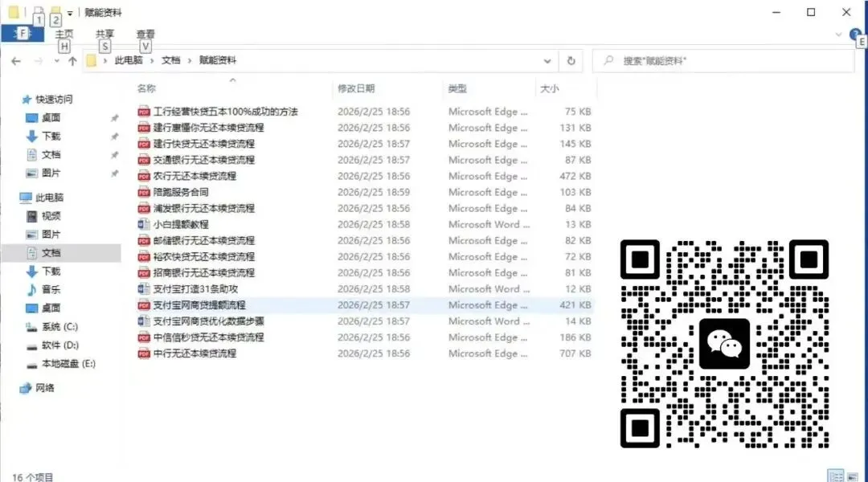The height and width of the screenshot is (482, 868).
Task: Click the 系统 (C:) drive icon
Action: click(32, 327)
